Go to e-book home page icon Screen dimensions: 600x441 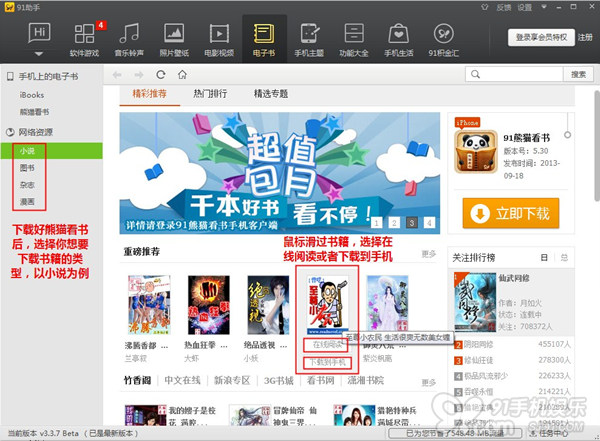pos(183,75)
